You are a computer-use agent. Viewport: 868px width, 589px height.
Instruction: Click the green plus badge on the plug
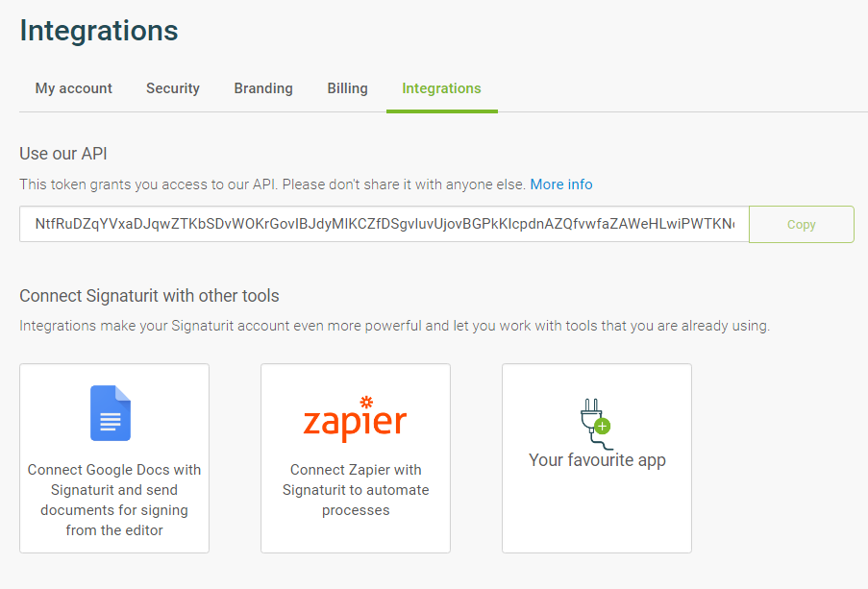coord(603,427)
